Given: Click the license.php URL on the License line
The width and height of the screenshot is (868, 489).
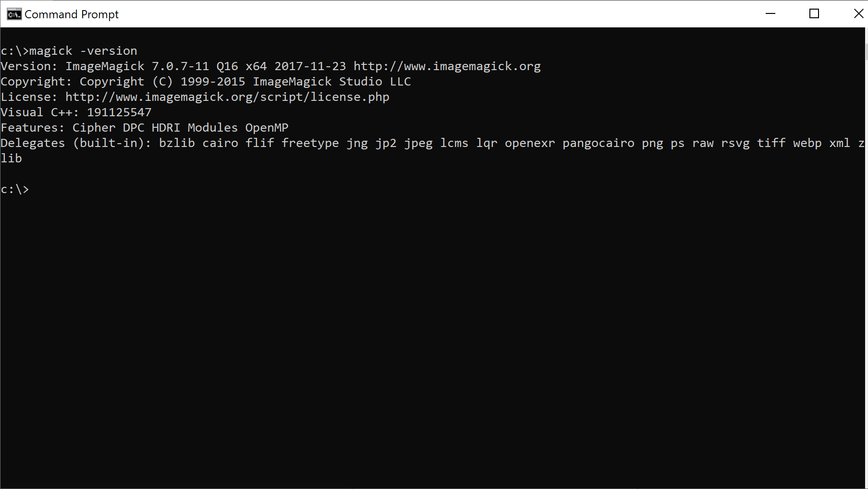Looking at the screenshot, I should (227, 97).
